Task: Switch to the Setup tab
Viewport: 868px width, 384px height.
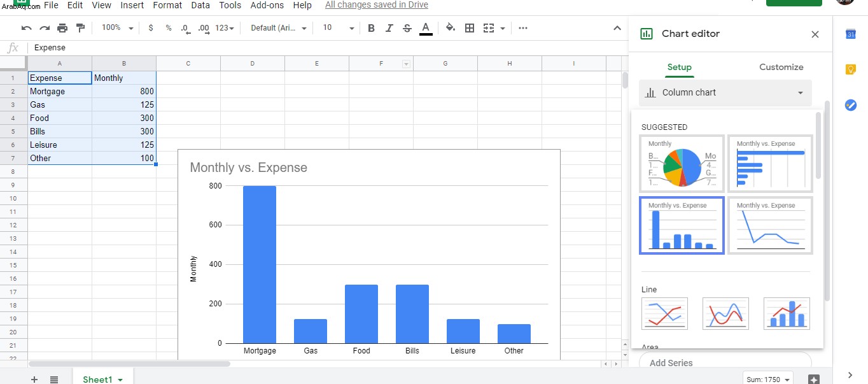Action: (x=680, y=67)
